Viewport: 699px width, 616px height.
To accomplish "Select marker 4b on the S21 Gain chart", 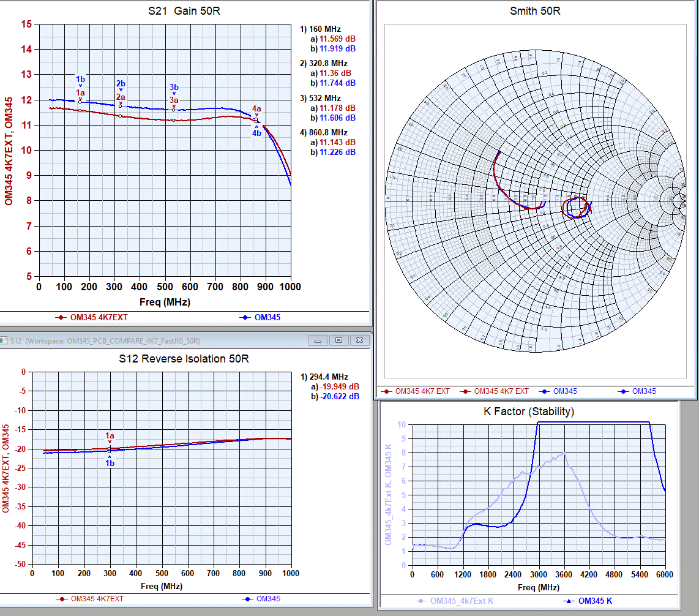I will tap(256, 133).
